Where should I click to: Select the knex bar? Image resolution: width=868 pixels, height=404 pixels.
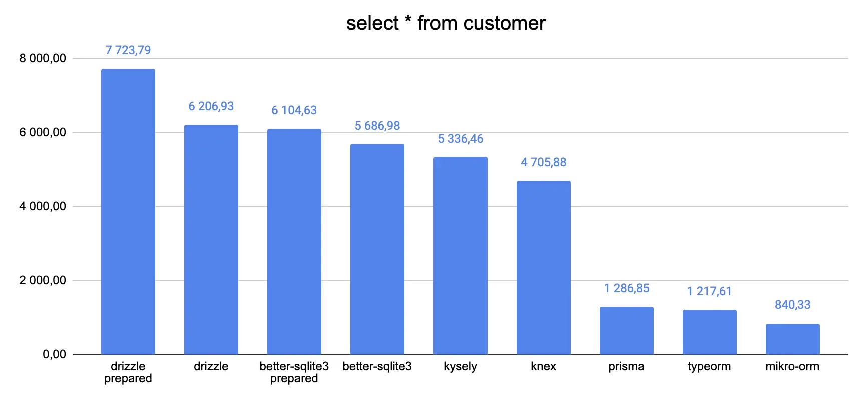tap(544, 267)
